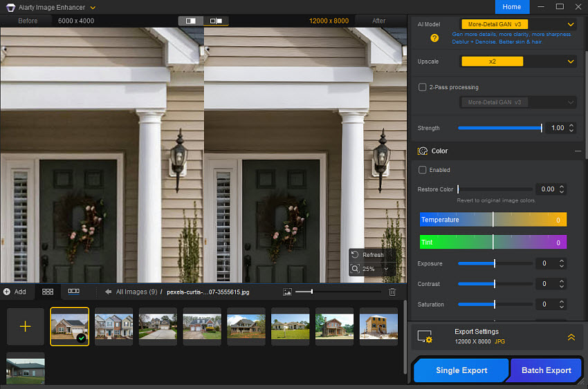Click the Aiarty Image Enhancer logo icon
The width and height of the screenshot is (588, 389).
tap(10, 8)
